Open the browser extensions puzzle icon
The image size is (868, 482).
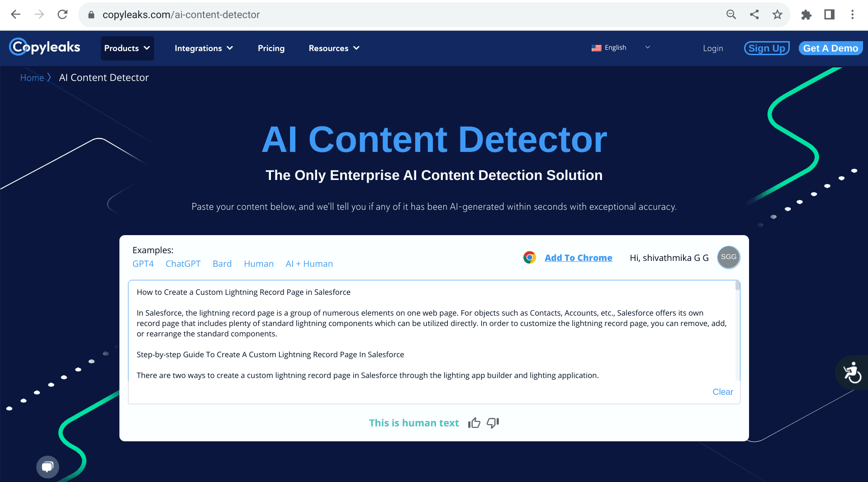pyautogui.click(x=806, y=14)
